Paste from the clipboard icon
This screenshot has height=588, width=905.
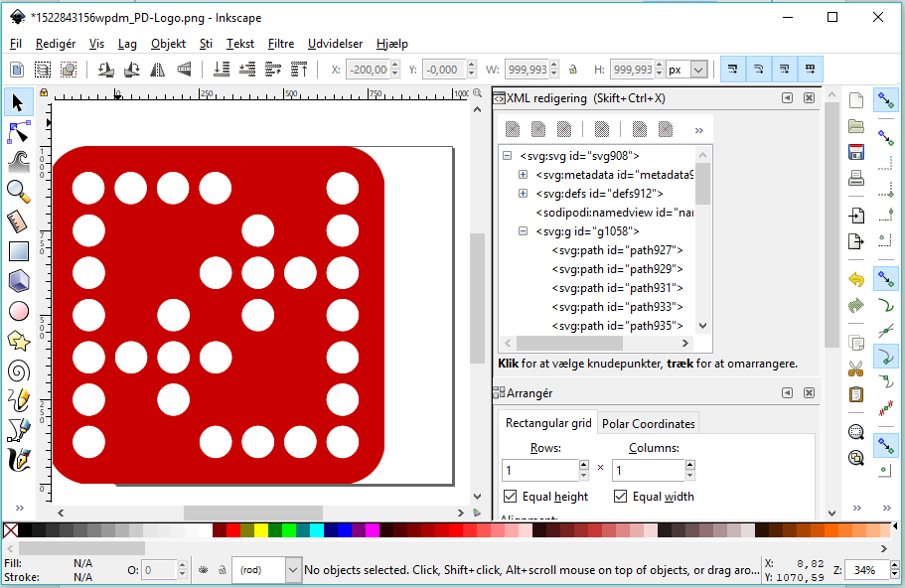pos(856,394)
